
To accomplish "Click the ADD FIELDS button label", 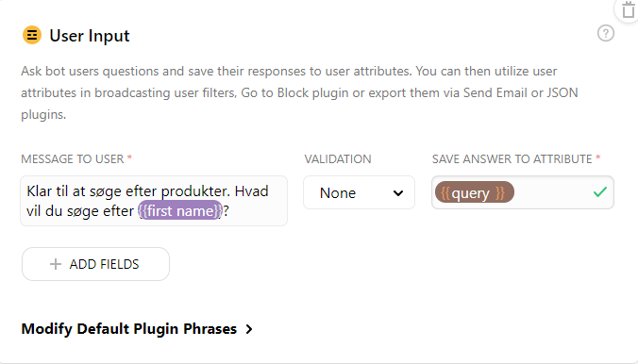I will pyautogui.click(x=104, y=264).
